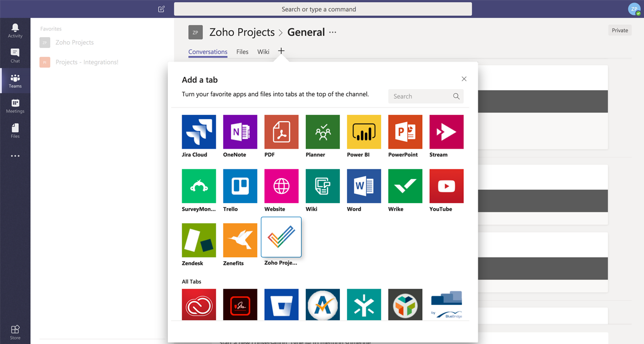Choose the Zenefits app tile
This screenshot has height=344, width=644.
point(240,240)
